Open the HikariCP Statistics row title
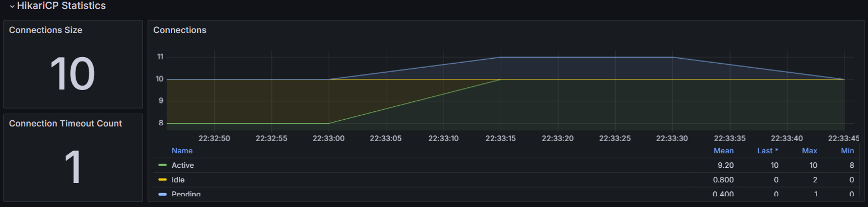The image size is (868, 207). click(61, 6)
